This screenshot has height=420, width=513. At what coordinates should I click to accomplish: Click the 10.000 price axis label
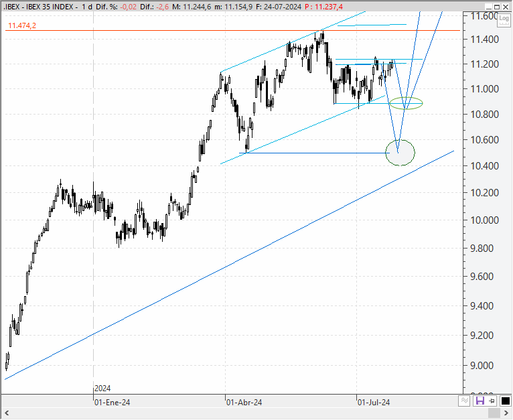[484, 220]
